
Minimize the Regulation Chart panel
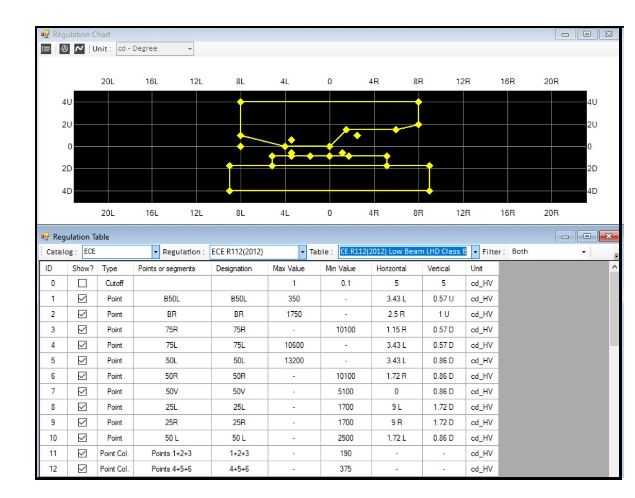565,34
